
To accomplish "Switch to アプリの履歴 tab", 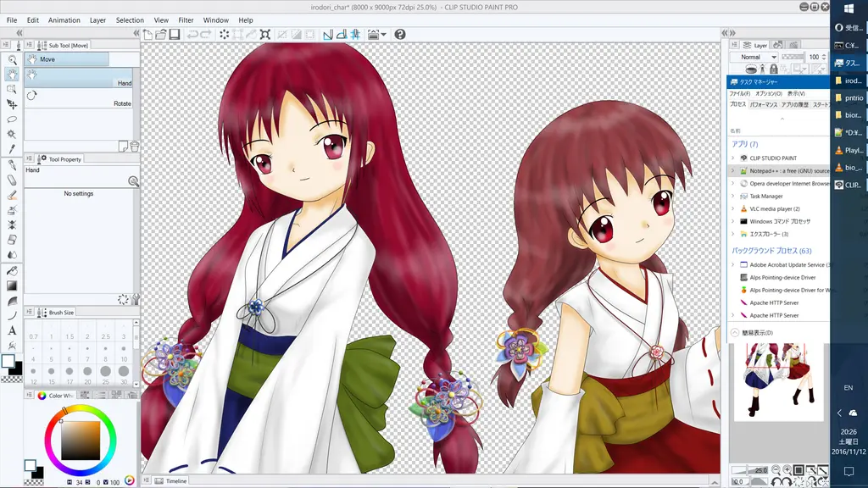I will coord(795,104).
